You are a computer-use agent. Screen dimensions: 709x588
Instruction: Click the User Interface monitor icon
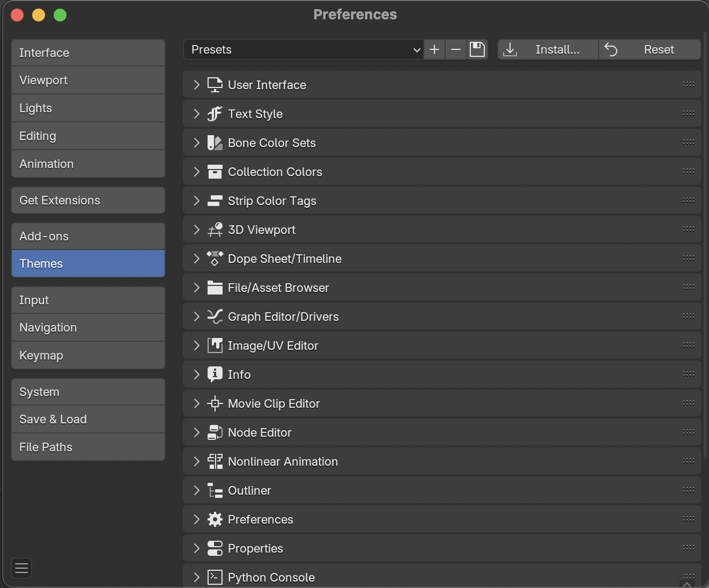(215, 85)
